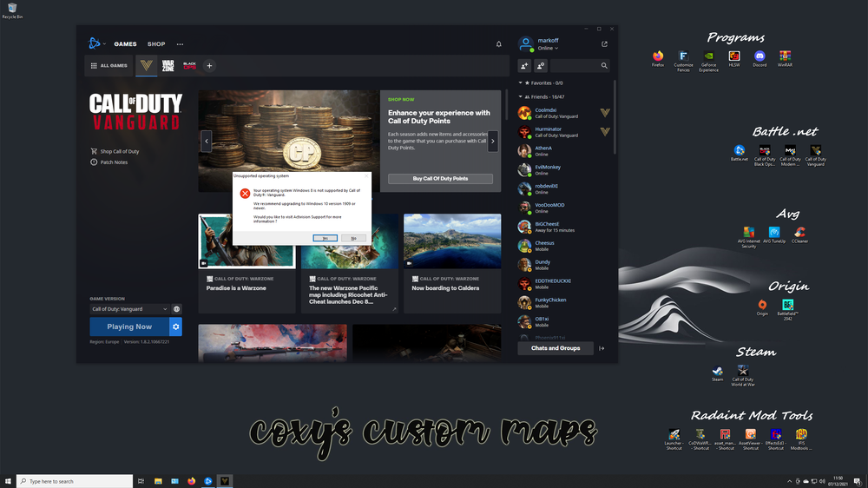Screen dimensions: 868x488
Task: Open Battlefield 2042 desktop shortcut
Action: 788,310
